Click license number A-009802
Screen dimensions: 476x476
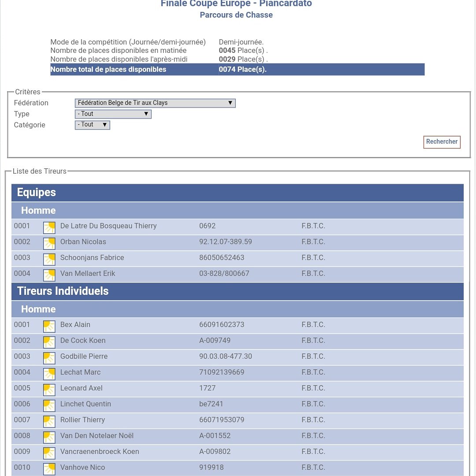pos(215,451)
